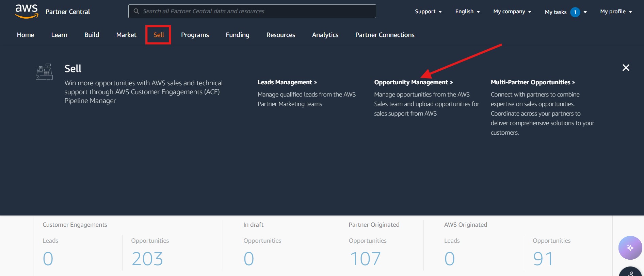
Task: Click the search magnifier icon
Action: [136, 11]
